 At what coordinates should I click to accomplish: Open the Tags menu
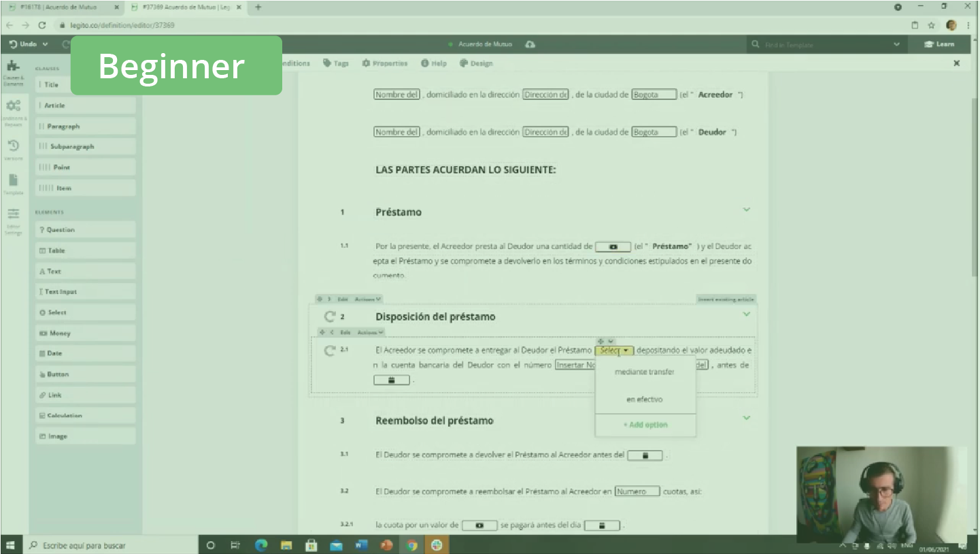[x=337, y=63]
